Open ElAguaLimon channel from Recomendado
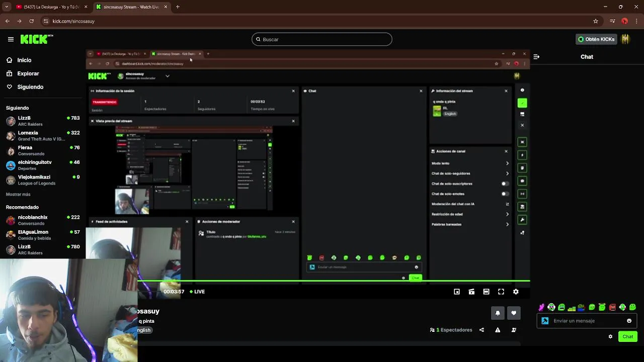The height and width of the screenshot is (362, 644). [x=43, y=235]
